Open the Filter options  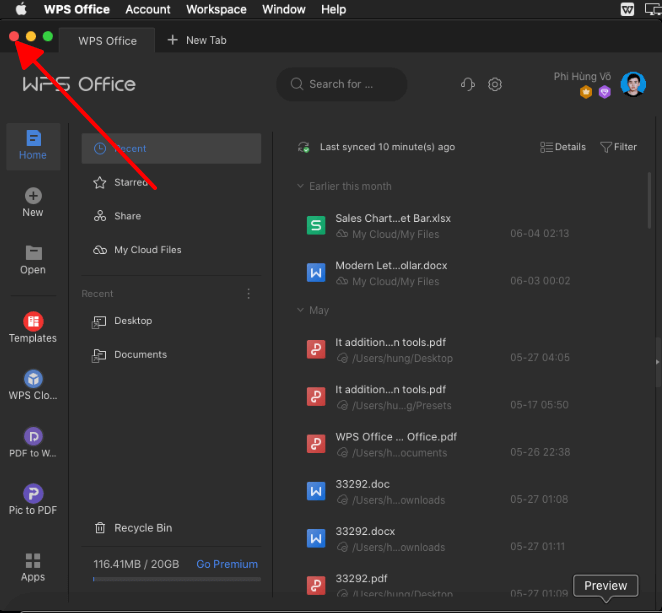(618, 147)
